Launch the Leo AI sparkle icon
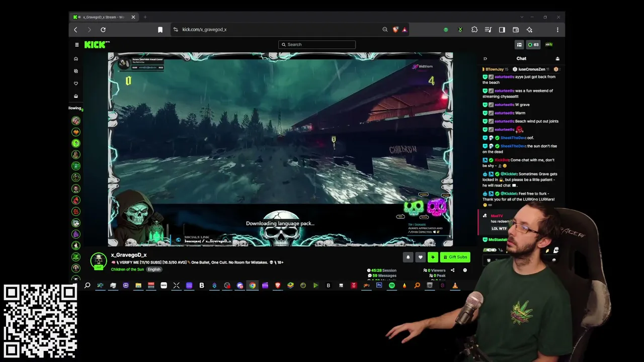 pos(529,30)
